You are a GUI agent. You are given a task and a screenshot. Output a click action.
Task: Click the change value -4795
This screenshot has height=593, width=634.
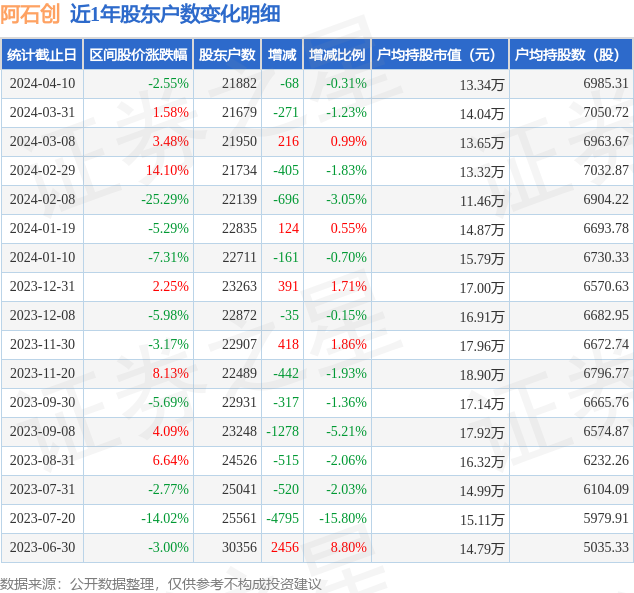[283, 518]
